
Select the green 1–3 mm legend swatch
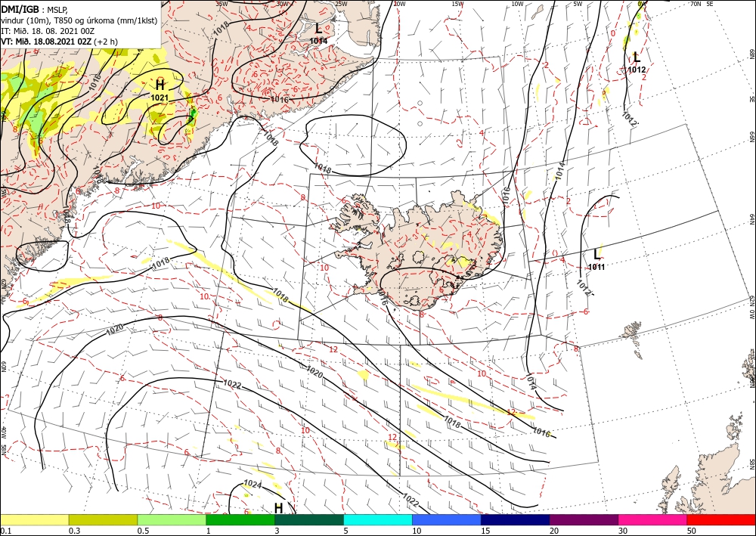pos(240,519)
